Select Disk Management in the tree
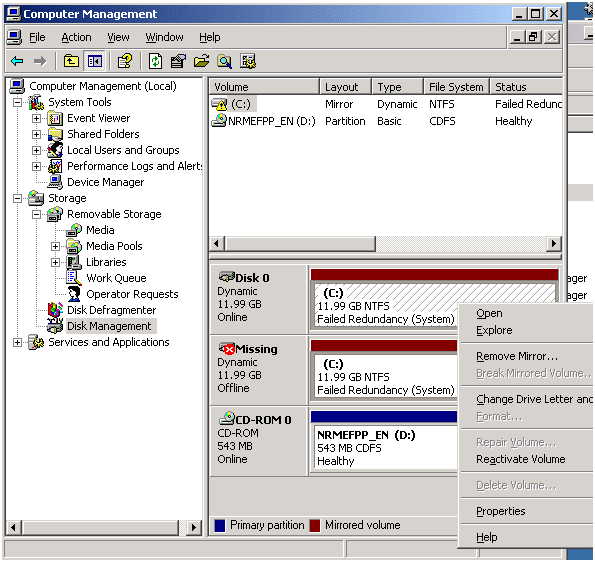The image size is (595, 562). point(109,326)
